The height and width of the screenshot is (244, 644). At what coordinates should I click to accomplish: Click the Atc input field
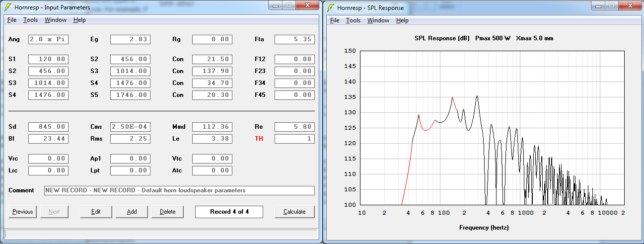(212, 170)
